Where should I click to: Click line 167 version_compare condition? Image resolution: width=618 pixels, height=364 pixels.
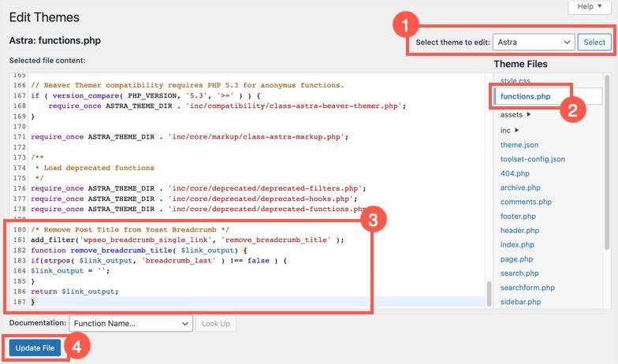tap(145, 95)
